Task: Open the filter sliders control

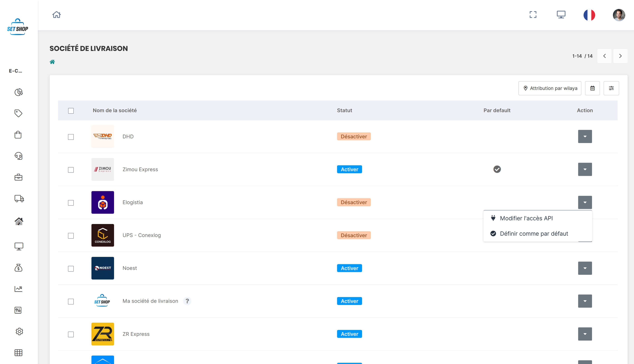Action: 612,88
